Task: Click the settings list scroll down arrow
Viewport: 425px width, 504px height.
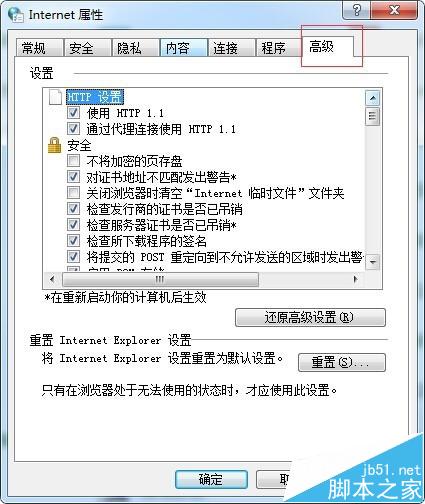Action: pyautogui.click(x=373, y=262)
